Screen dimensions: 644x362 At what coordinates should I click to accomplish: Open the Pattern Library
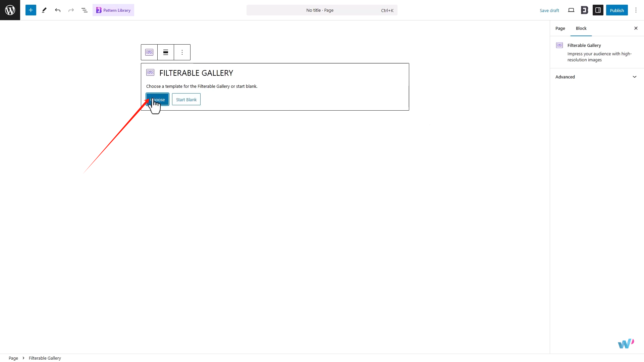point(113,10)
